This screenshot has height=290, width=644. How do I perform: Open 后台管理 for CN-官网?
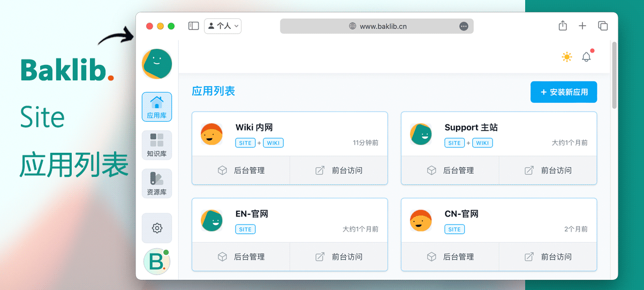click(x=450, y=257)
